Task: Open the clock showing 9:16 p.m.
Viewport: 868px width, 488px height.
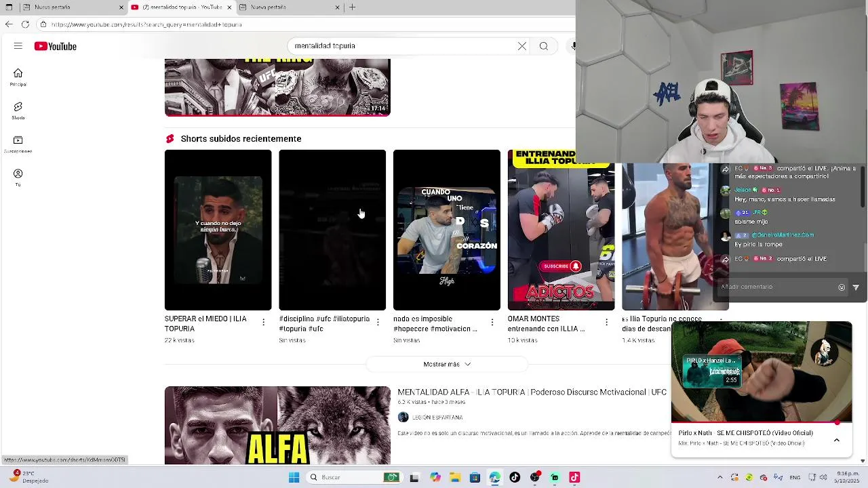Action: pos(848,477)
